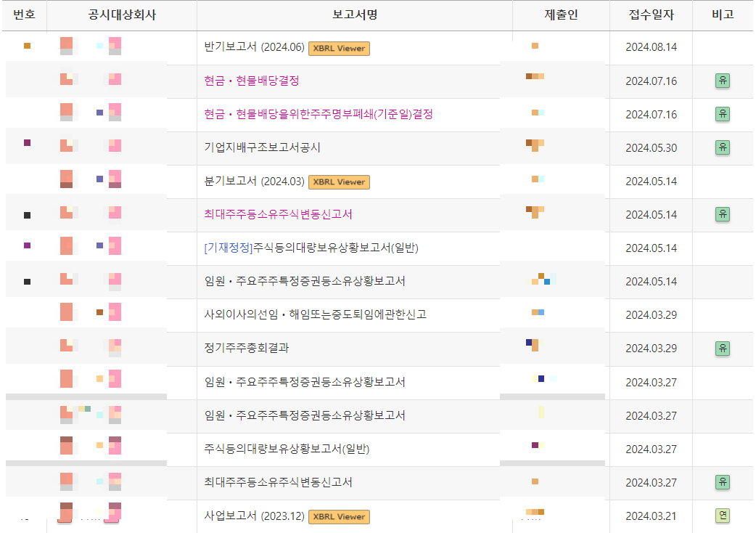Click the submitter icon on the 현금·현물배당결정 row
Viewport: 756px width, 533px height.
click(535, 75)
